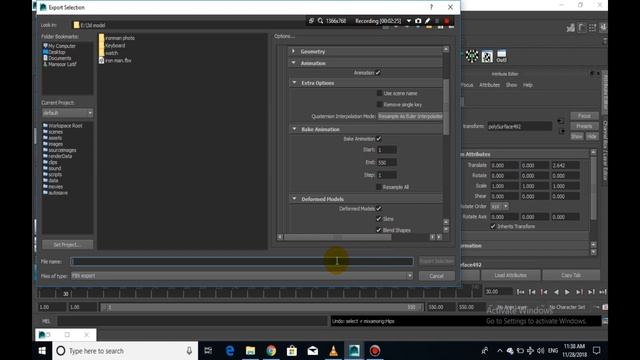Collapse the Bake Animation section
Viewport: 640px width, 360px height.
point(294,129)
